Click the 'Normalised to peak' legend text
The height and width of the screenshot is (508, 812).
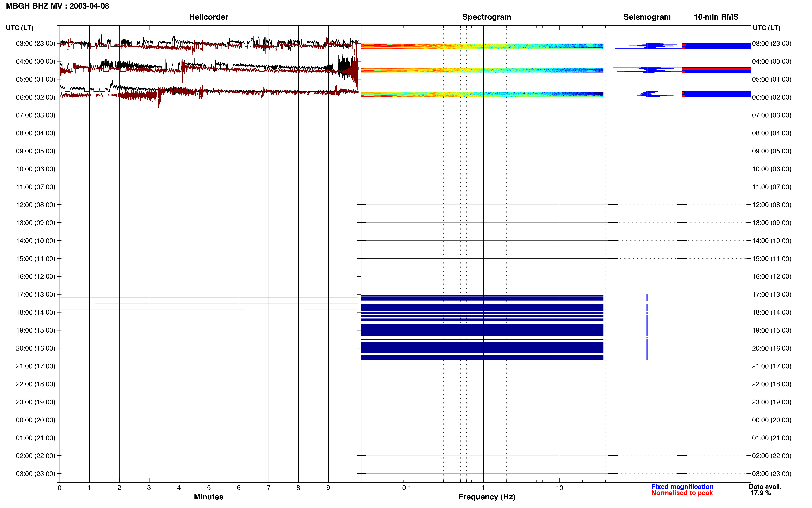pyautogui.click(x=682, y=493)
